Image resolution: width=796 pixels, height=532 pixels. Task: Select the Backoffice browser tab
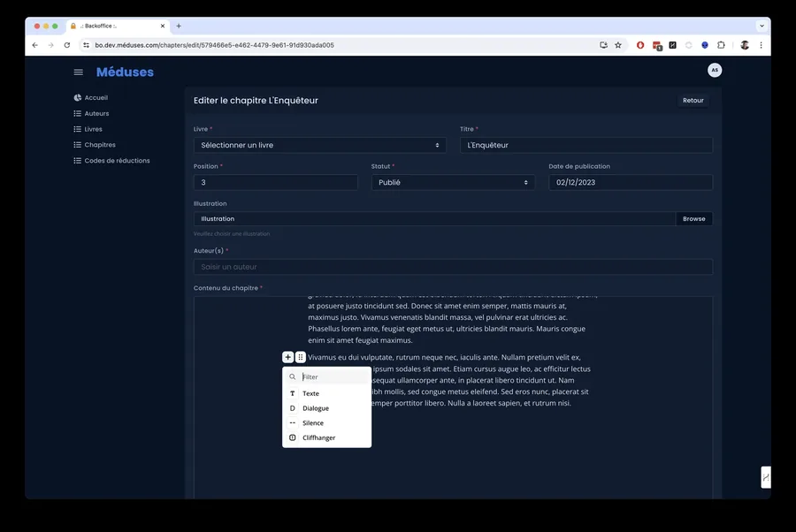click(x=118, y=26)
